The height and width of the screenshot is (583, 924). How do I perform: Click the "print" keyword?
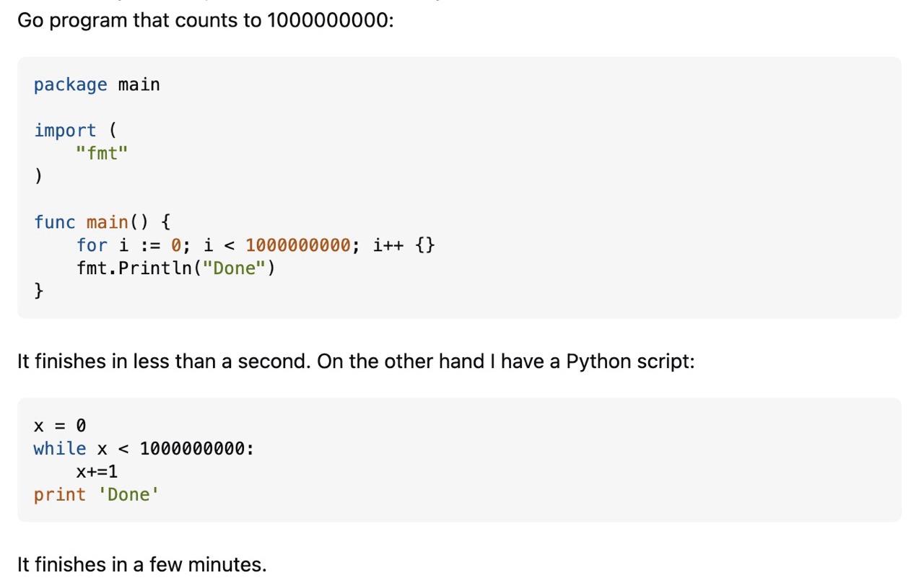(x=59, y=495)
